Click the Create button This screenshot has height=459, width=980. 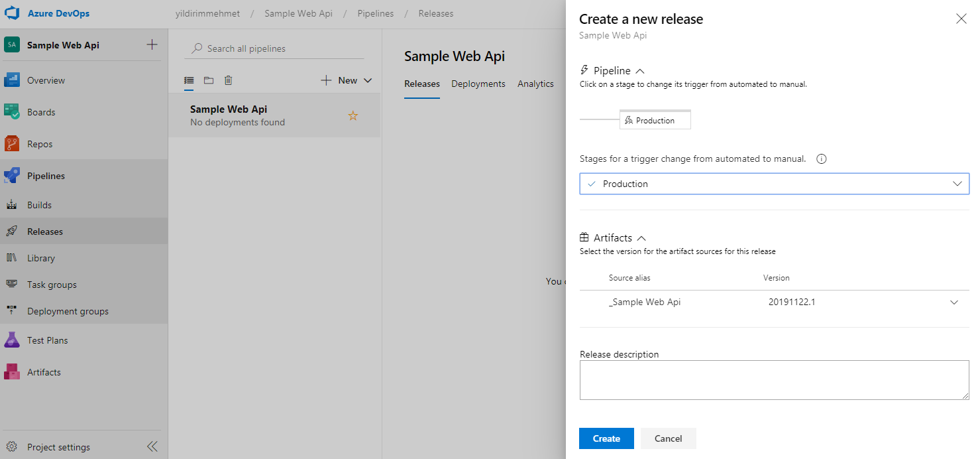(x=606, y=438)
